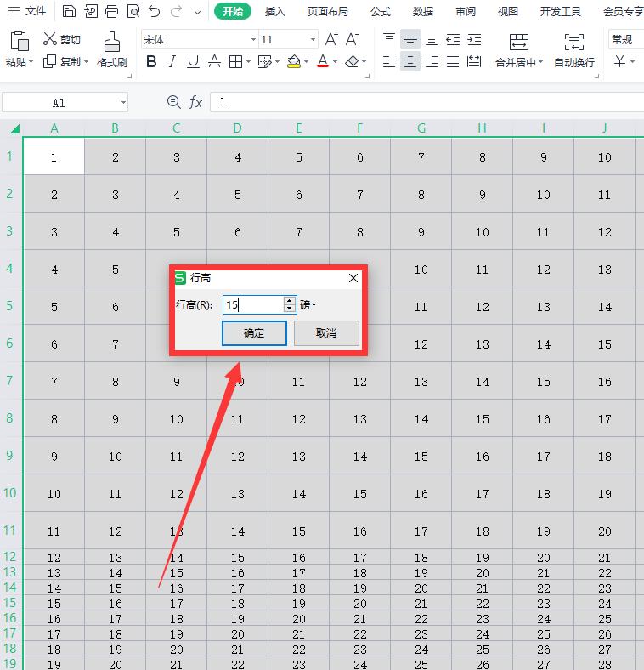This screenshot has height=670, width=644.
Task: Toggle middle vertical alignment
Action: [x=410, y=39]
